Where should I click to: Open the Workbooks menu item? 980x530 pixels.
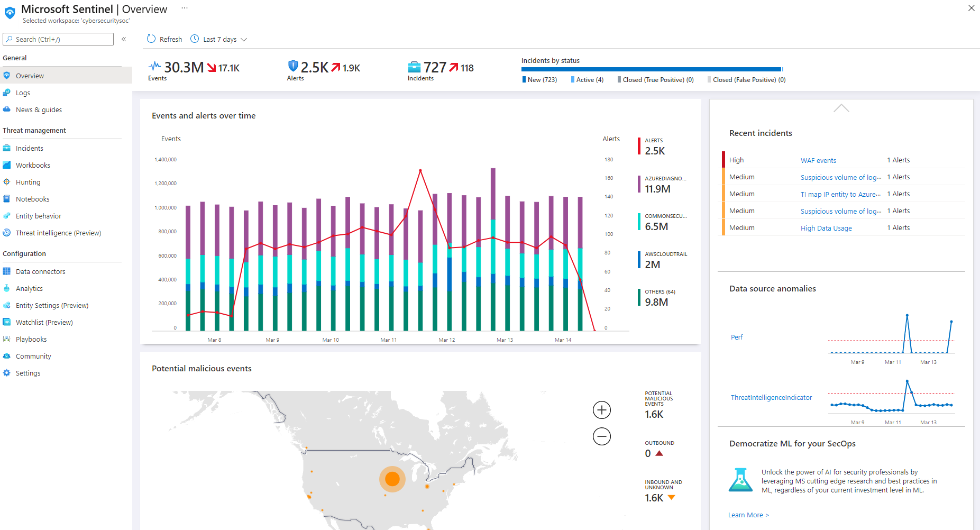[66, 165]
